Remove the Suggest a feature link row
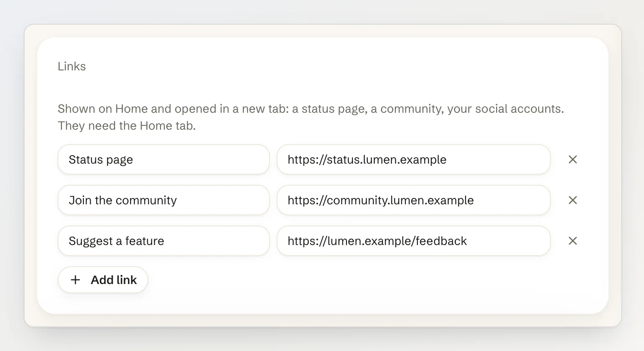Viewport: 644px width, 351px height. point(572,241)
